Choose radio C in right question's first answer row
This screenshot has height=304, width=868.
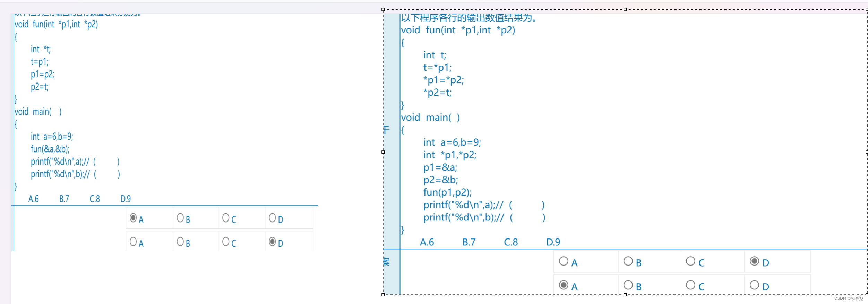pyautogui.click(x=690, y=261)
